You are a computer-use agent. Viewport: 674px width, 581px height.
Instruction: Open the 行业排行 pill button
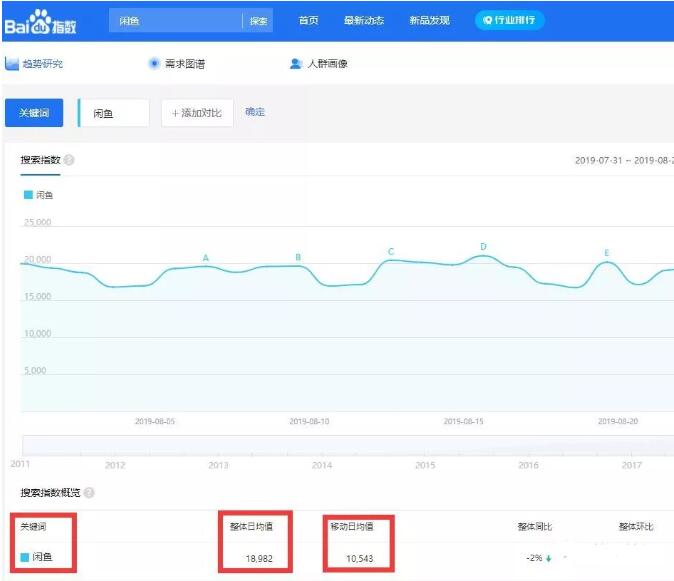509,20
